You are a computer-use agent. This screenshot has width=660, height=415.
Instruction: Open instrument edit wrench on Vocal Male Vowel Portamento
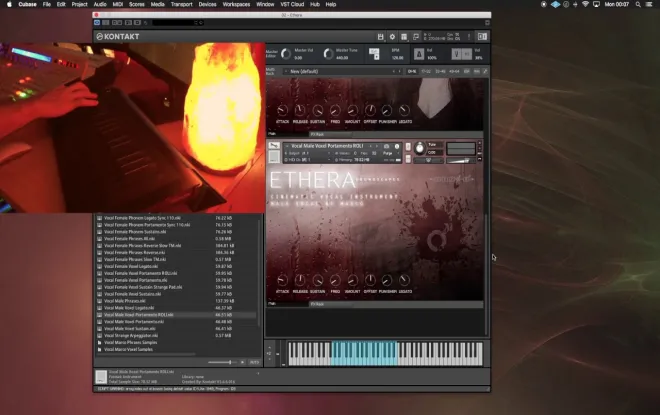(274, 146)
